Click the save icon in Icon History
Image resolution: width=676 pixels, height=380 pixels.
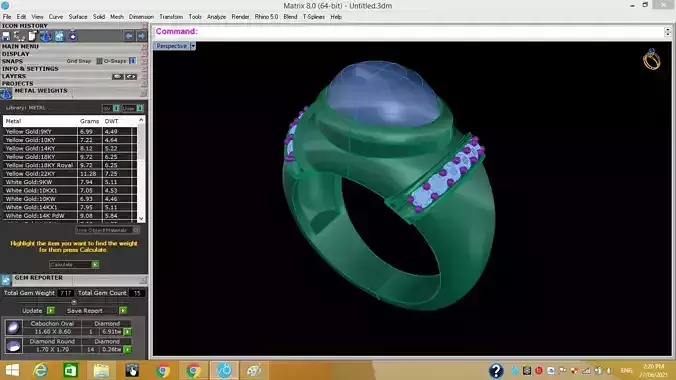[x=6, y=36]
